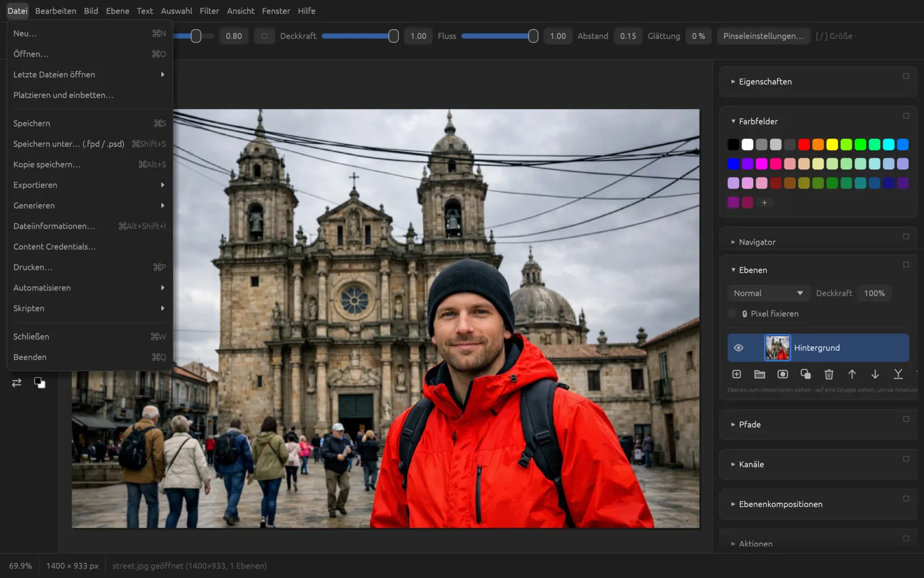The image size is (924, 578).
Task: Add a new layer in Ebenen panel
Action: point(736,375)
